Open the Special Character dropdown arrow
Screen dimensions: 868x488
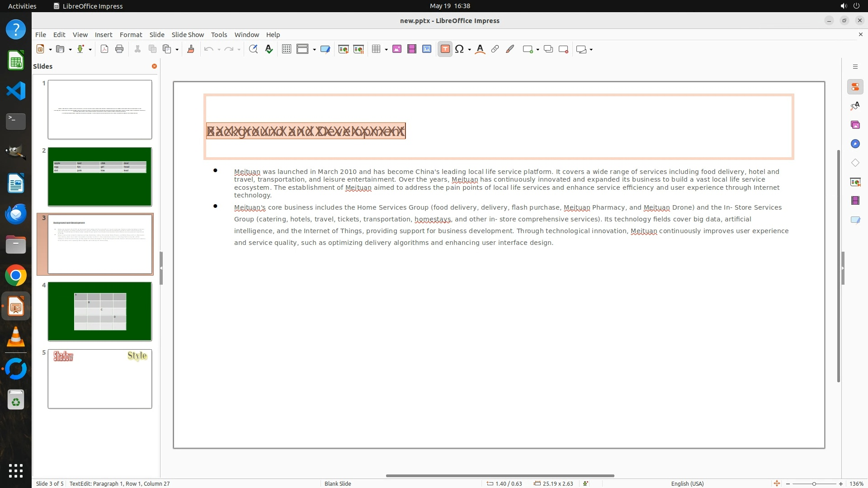point(470,49)
